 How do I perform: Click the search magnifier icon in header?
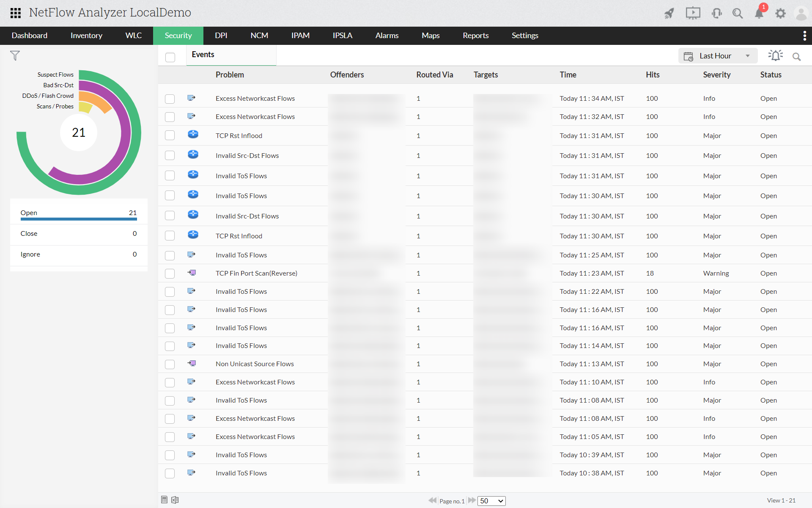click(x=737, y=12)
